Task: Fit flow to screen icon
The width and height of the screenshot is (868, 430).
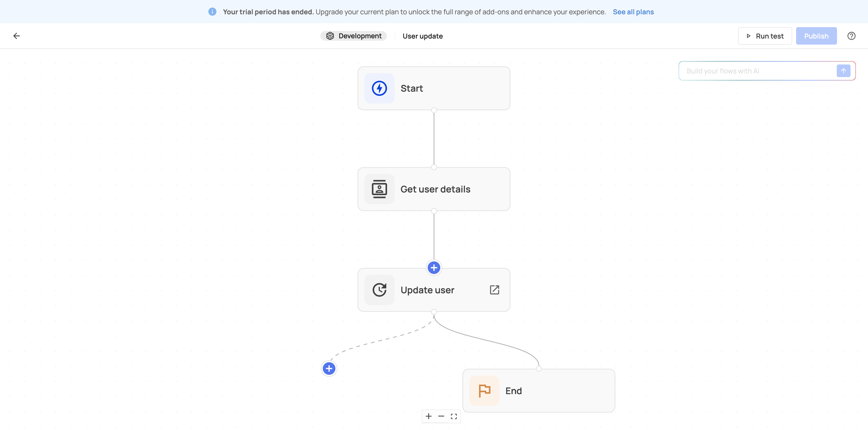Action: coord(454,416)
